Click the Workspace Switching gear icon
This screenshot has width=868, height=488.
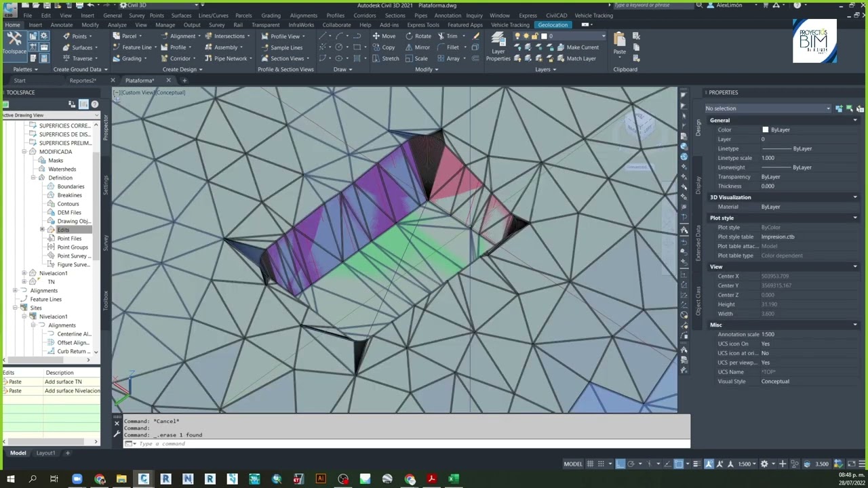[764, 464]
